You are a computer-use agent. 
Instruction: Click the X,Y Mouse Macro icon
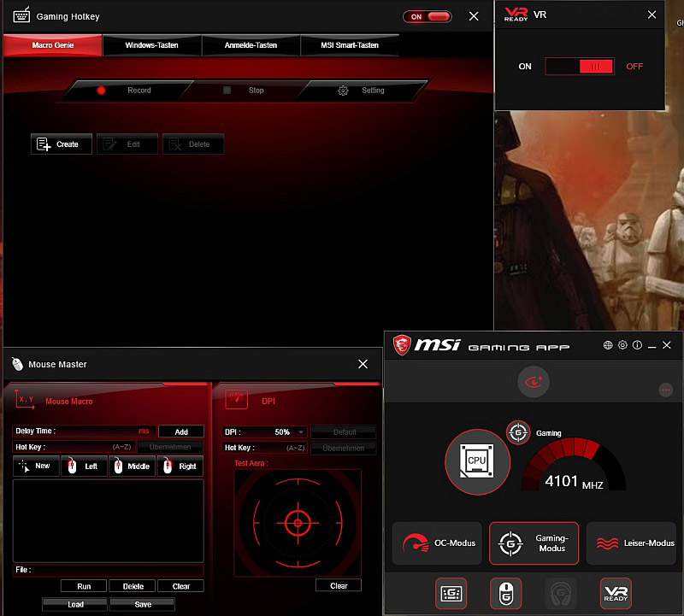(x=25, y=399)
